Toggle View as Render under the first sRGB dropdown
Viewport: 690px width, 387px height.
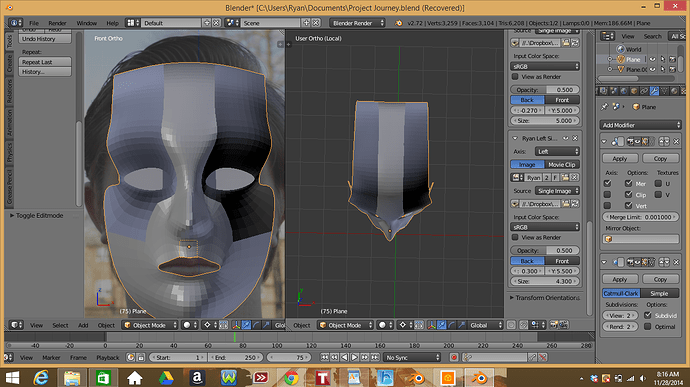pos(515,77)
